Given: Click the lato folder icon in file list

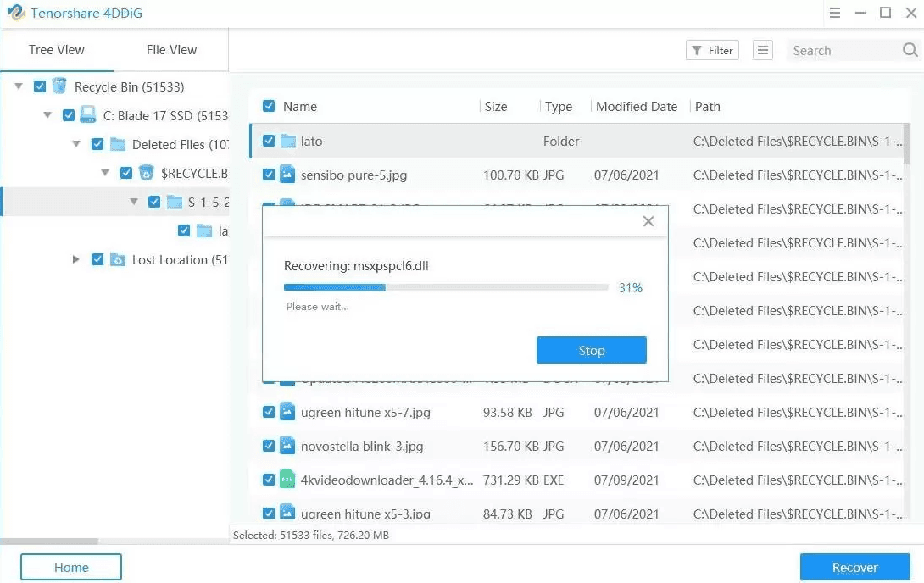Looking at the screenshot, I should coord(287,142).
